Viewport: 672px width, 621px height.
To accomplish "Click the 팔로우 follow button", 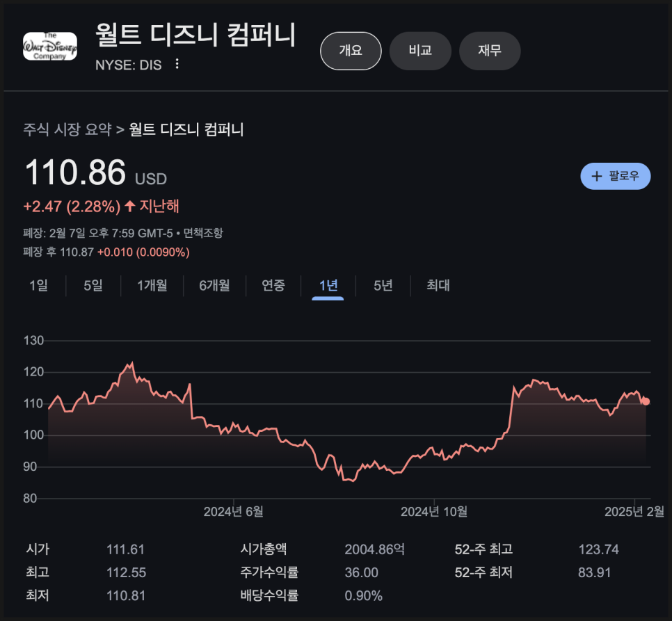I will pyautogui.click(x=616, y=176).
